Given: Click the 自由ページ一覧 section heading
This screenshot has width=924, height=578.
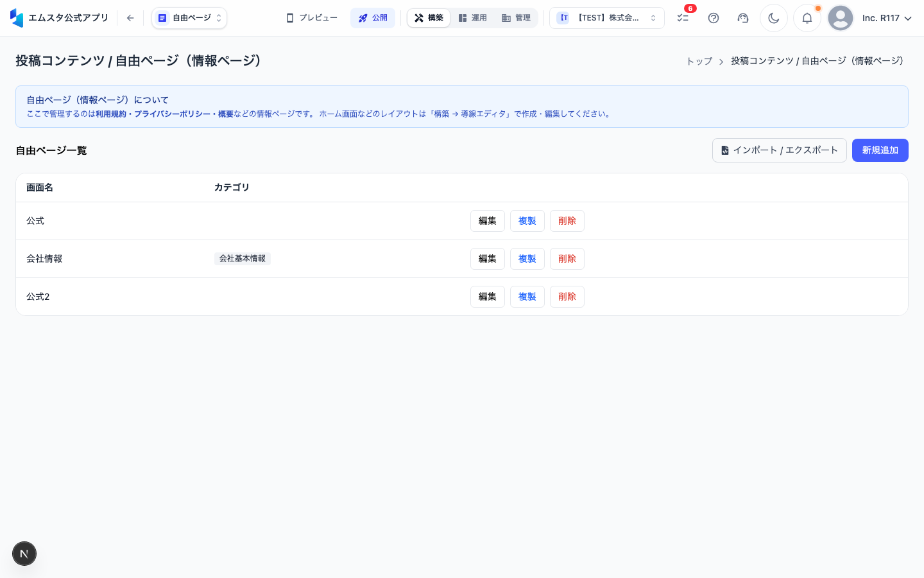Looking at the screenshot, I should click(51, 150).
